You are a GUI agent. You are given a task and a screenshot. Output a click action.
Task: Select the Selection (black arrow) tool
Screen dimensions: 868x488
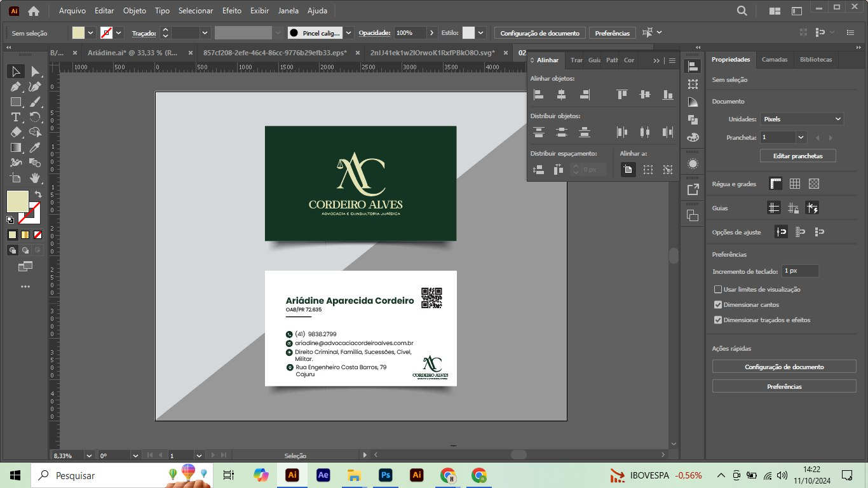pos(17,71)
